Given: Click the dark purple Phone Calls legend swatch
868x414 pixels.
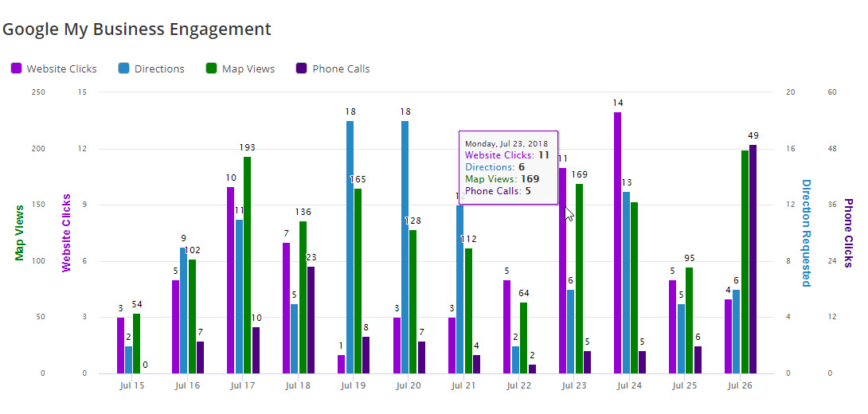Looking at the screenshot, I should (x=302, y=68).
